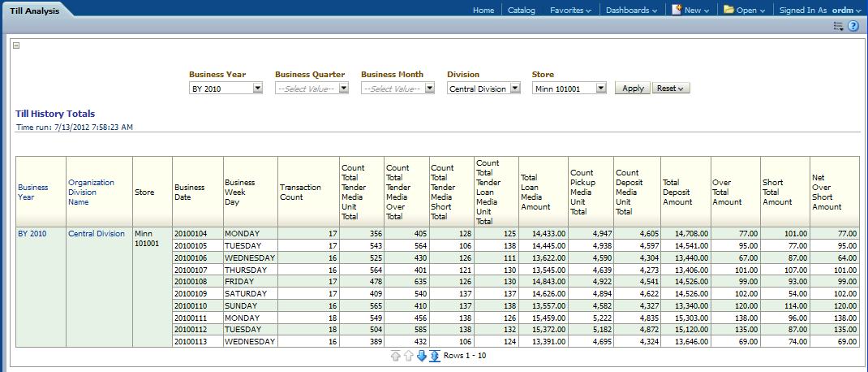The image size is (868, 372).
Task: Click the New document icon
Action: click(676, 10)
